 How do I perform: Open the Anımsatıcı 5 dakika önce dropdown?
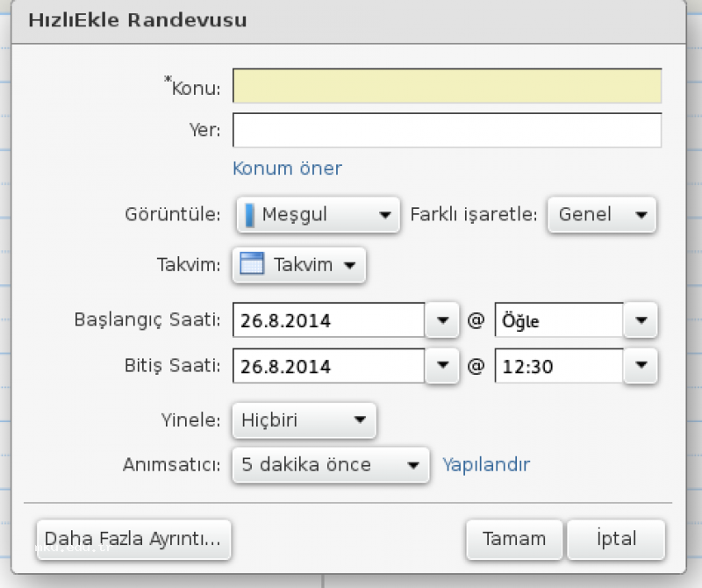[x=331, y=464]
